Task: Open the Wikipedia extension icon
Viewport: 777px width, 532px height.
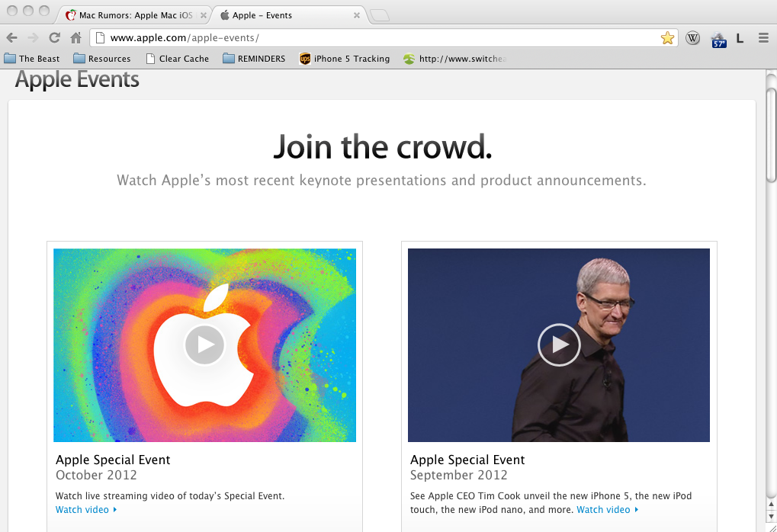Action: click(693, 38)
